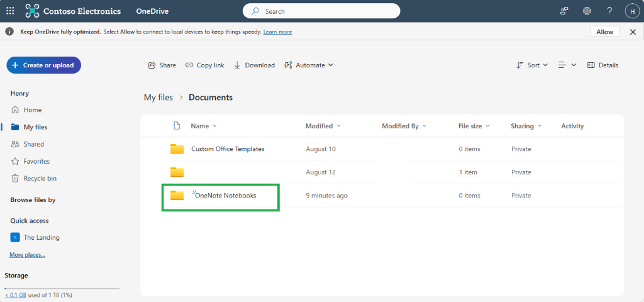The image size is (644, 302).
Task: Open the Sharing column dropdown
Action: click(539, 126)
